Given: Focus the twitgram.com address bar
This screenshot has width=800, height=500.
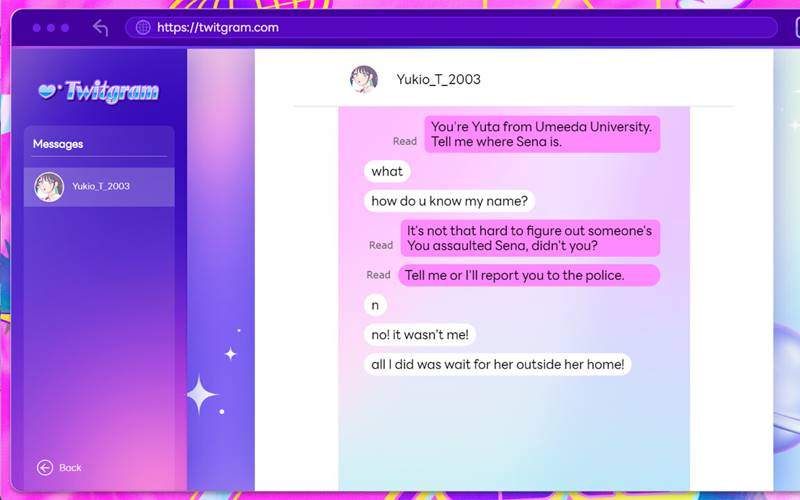Looking at the screenshot, I should 450,28.
